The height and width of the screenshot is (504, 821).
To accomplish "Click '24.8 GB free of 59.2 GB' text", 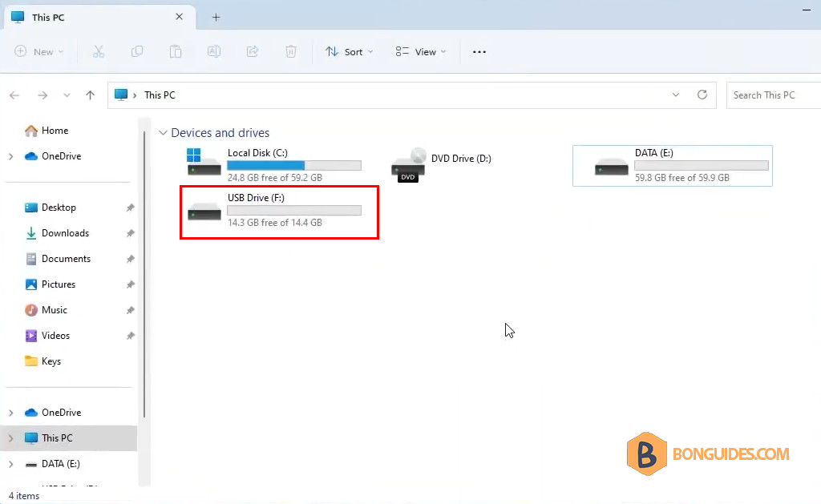I will click(275, 178).
